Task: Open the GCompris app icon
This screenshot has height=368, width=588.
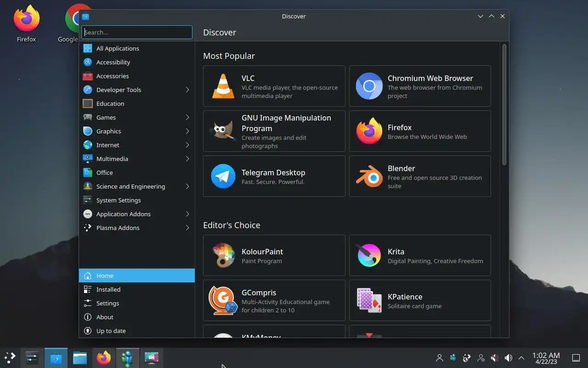Action: click(223, 300)
